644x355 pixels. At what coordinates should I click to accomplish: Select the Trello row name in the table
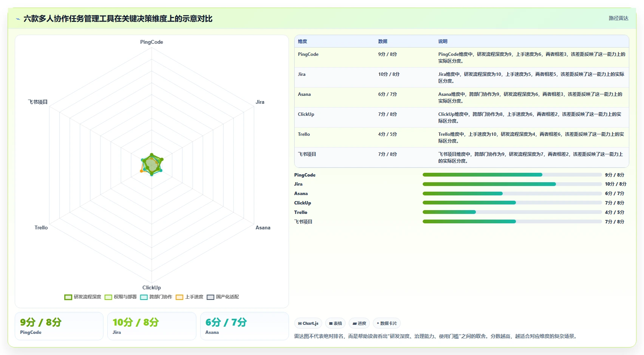(304, 134)
